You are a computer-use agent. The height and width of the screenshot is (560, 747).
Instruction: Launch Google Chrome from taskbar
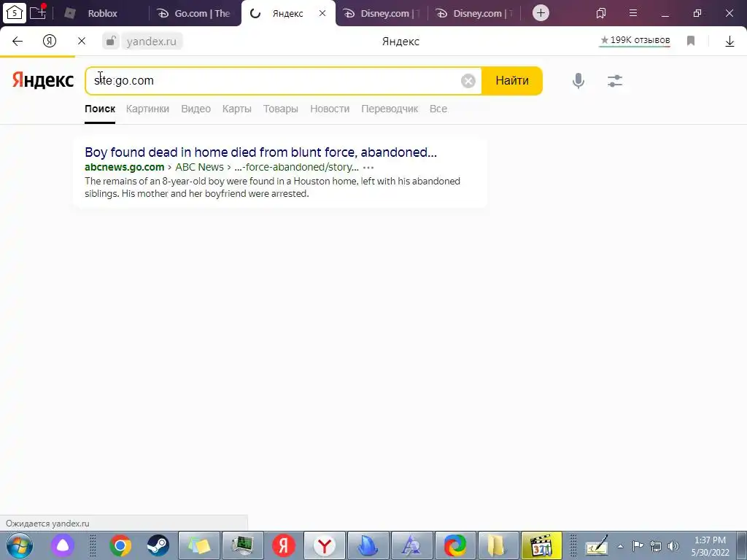tap(120, 545)
